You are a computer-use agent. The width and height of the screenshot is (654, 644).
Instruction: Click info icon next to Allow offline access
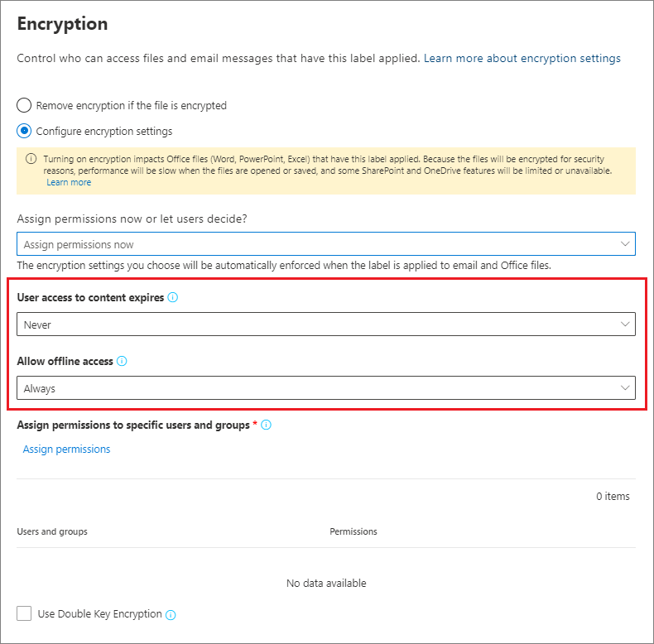pyautogui.click(x=122, y=362)
